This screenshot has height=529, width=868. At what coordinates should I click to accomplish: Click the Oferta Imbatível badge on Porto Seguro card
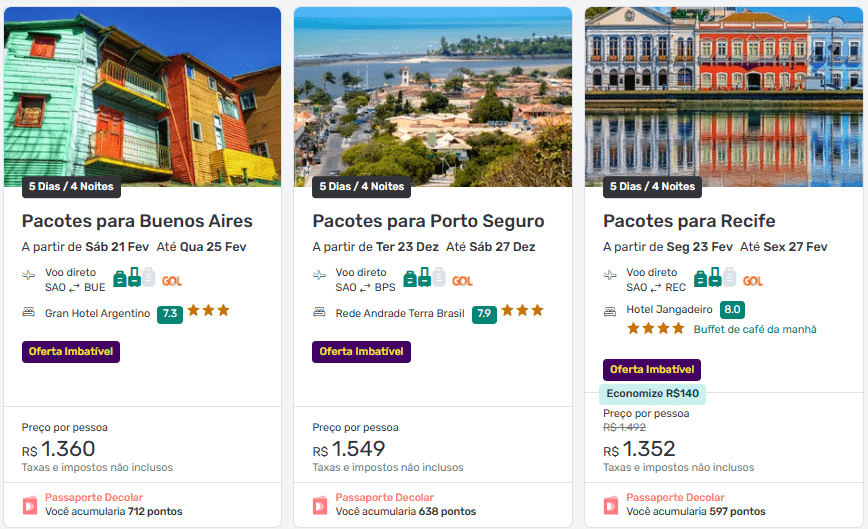[x=361, y=352]
